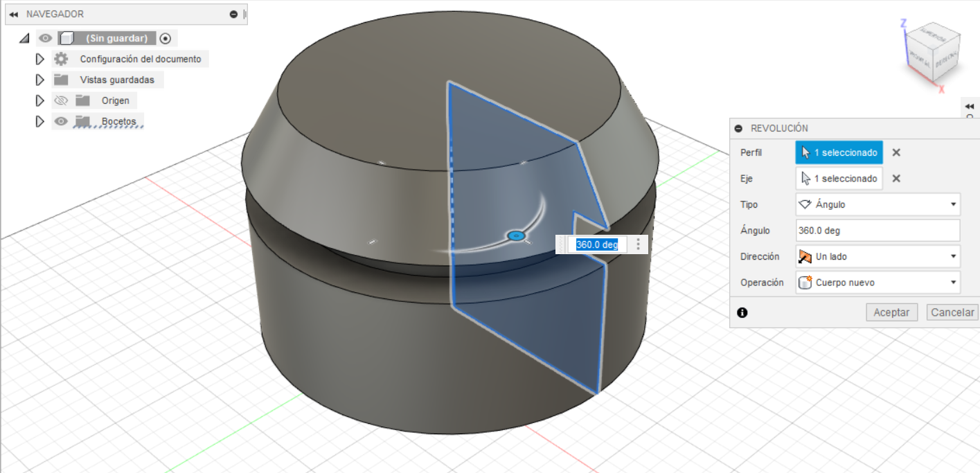Hide the Bocetos folder via eye icon
The height and width of the screenshot is (473, 980).
(x=61, y=121)
